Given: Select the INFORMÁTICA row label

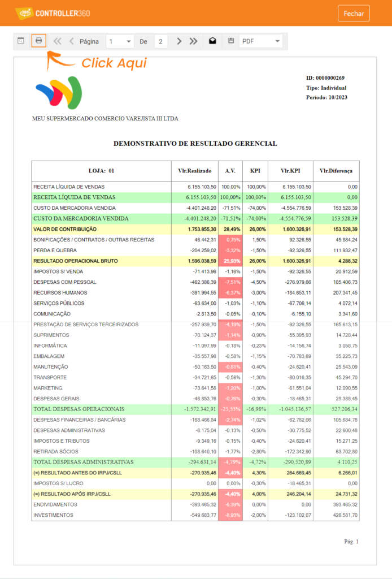Looking at the screenshot, I should coord(50,346).
